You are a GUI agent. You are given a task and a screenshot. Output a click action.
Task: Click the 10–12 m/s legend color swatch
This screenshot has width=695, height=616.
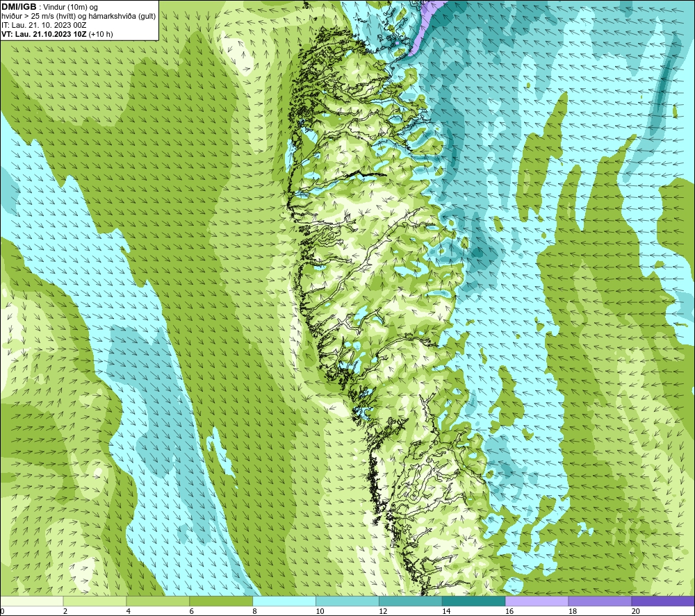coord(347,601)
